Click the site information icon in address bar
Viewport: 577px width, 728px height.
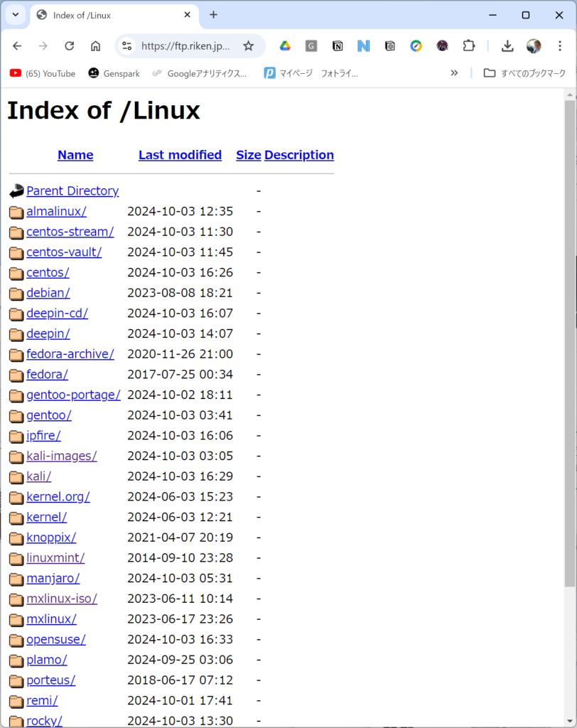tap(126, 45)
